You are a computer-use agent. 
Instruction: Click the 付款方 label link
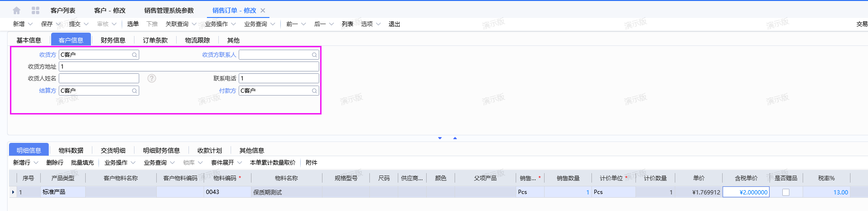pos(228,91)
